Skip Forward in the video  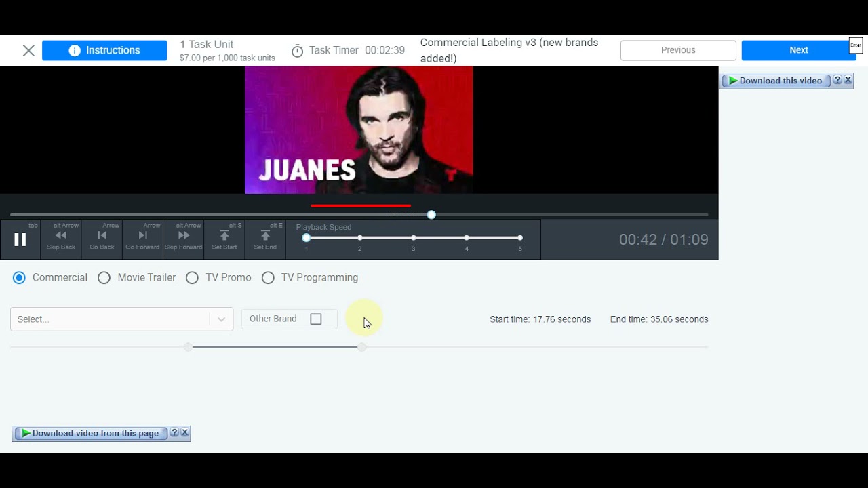[x=183, y=239]
